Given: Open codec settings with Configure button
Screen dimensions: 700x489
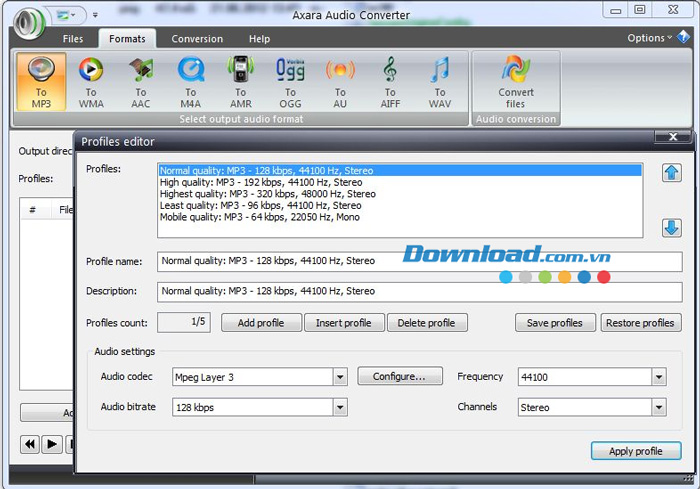Looking at the screenshot, I should point(400,376).
